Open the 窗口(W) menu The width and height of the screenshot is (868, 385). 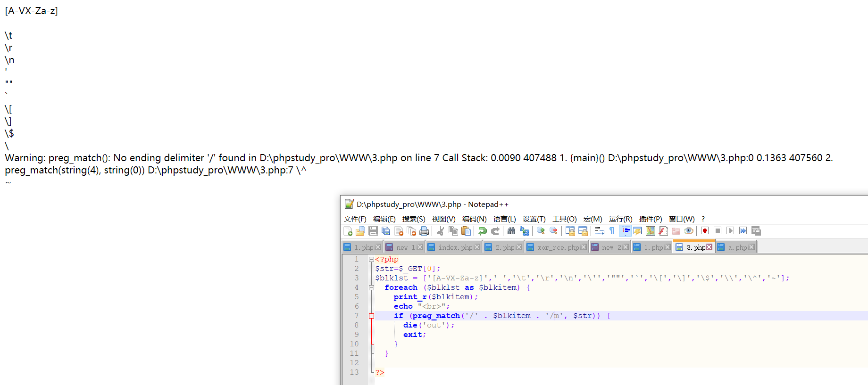pos(682,219)
